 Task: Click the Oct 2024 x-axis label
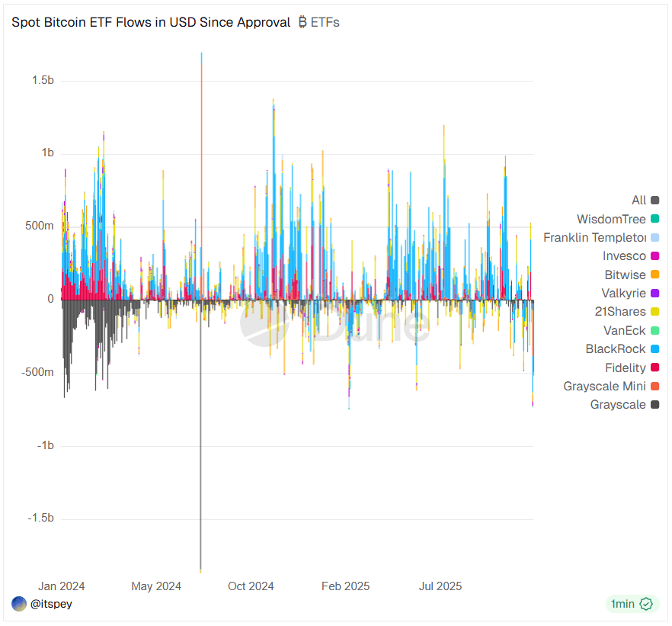tap(251, 586)
